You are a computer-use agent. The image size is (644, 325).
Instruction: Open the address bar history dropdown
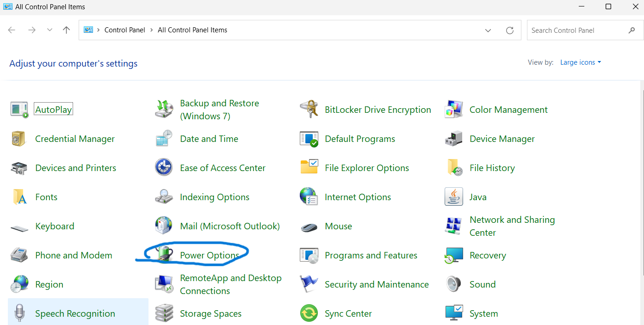[488, 31]
